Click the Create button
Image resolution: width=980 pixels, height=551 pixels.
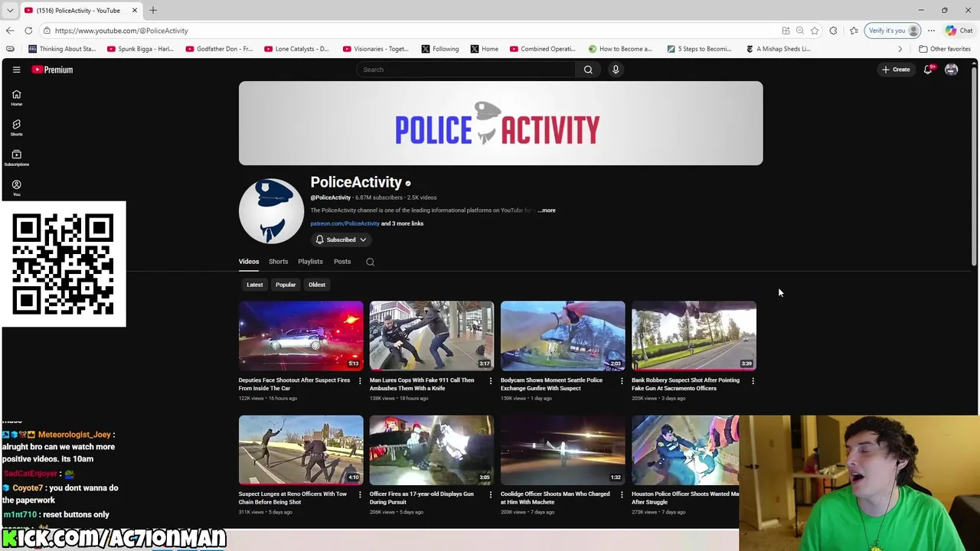[896, 70]
